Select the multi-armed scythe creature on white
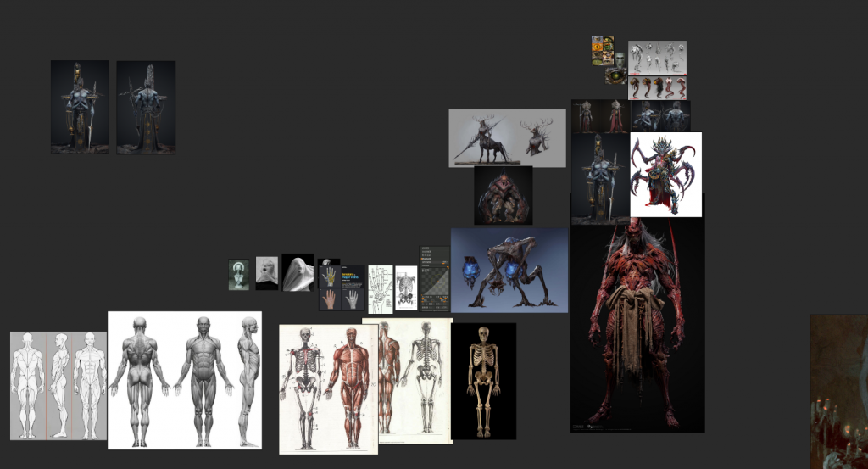Viewport: 868px width, 469px height. click(x=666, y=175)
